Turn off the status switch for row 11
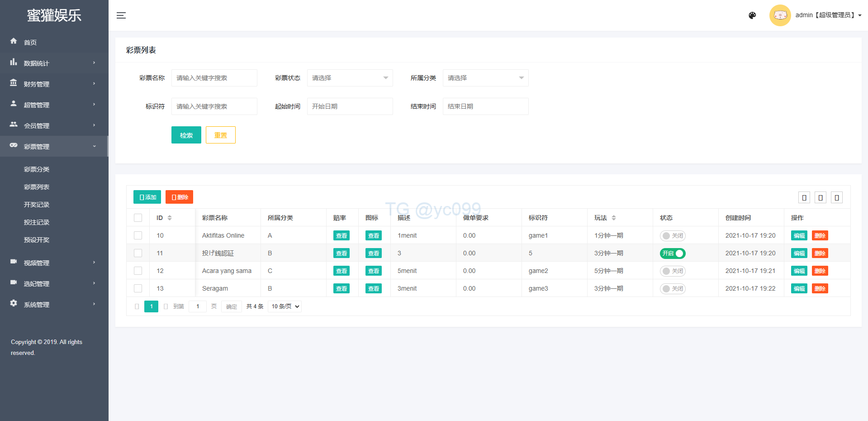This screenshot has height=421, width=868. click(x=673, y=254)
